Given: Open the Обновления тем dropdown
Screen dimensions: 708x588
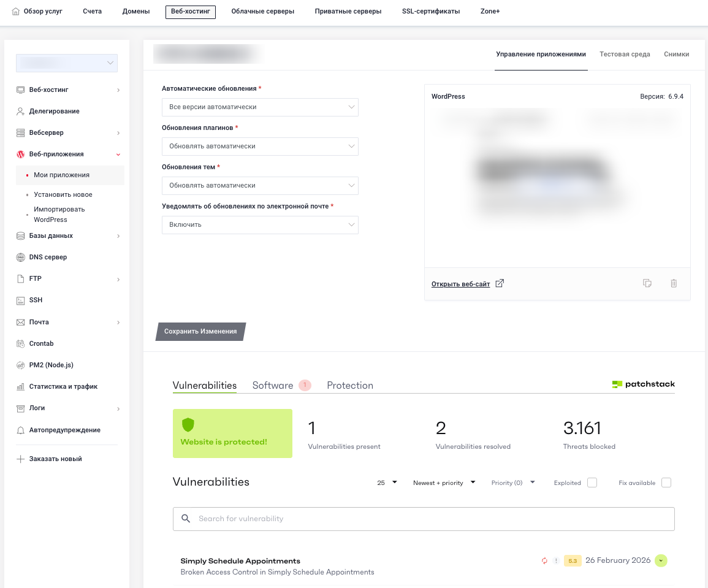Looking at the screenshot, I should point(260,186).
